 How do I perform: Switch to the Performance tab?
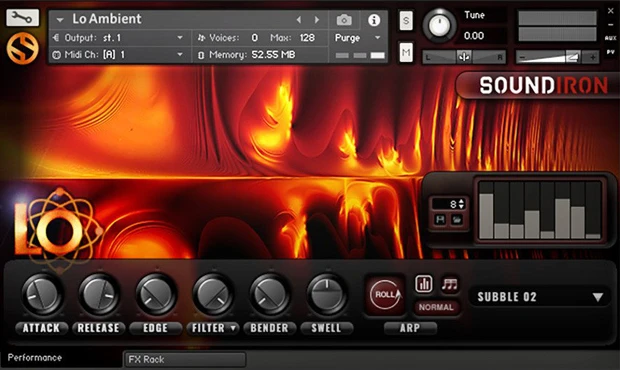point(35,358)
